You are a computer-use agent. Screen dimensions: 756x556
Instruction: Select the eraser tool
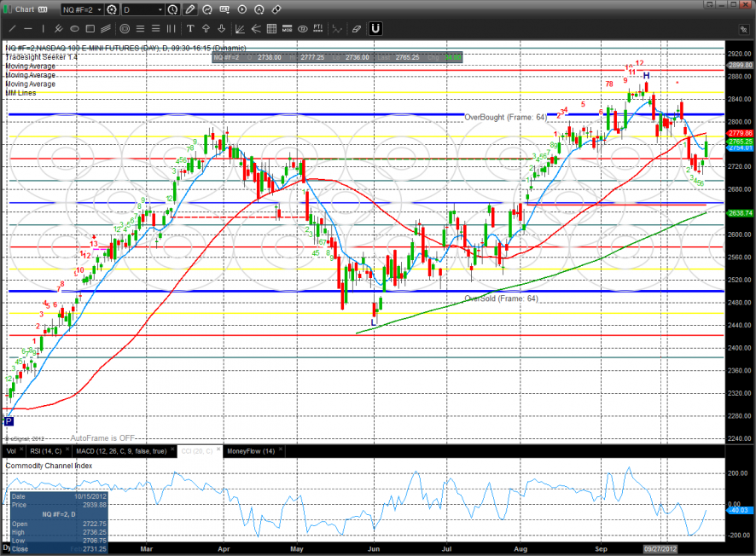click(x=357, y=29)
